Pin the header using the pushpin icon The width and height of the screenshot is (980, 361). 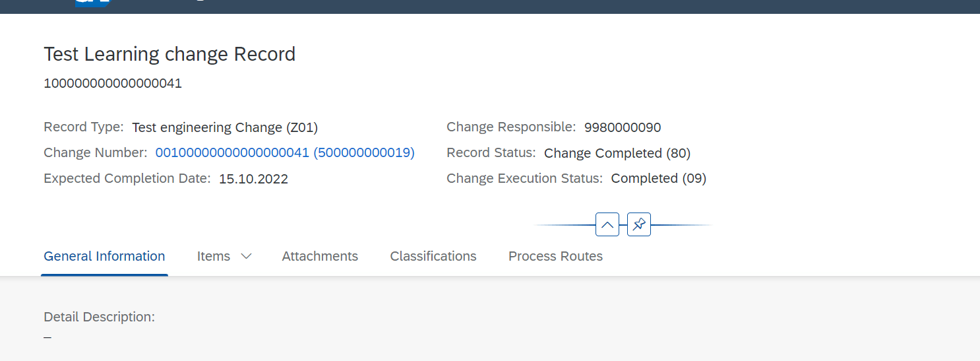639,225
